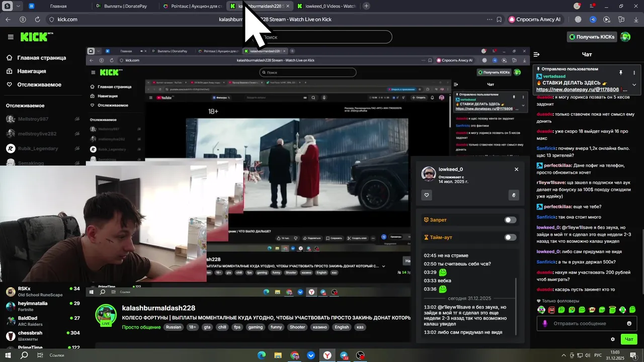Select the green emote with halo
The height and width of the screenshot is (362, 644).
(612, 310)
